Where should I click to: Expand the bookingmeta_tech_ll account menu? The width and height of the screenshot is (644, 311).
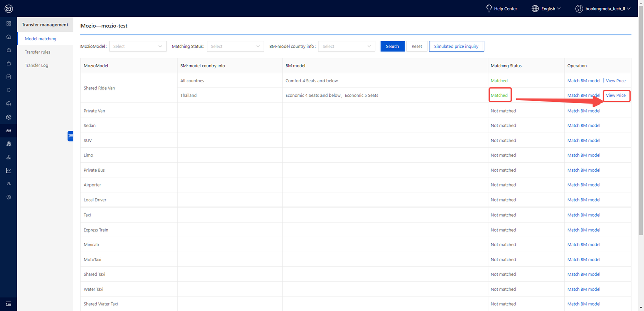click(603, 9)
